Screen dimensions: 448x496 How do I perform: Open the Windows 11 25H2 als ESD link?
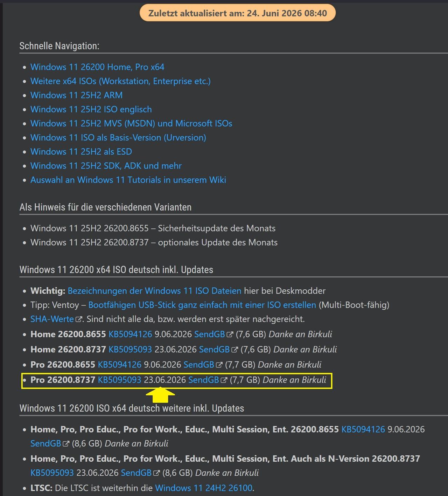click(x=81, y=151)
